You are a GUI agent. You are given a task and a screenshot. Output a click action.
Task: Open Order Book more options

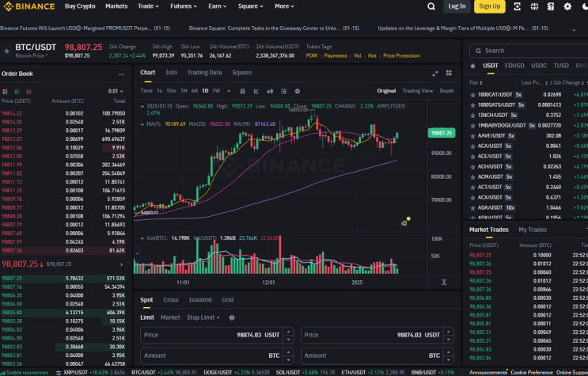coord(121,74)
